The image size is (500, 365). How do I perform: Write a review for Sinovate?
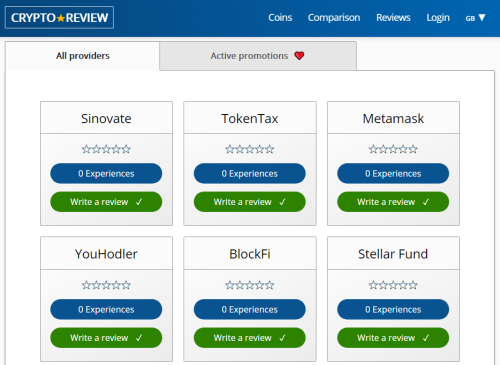pyautogui.click(x=106, y=202)
